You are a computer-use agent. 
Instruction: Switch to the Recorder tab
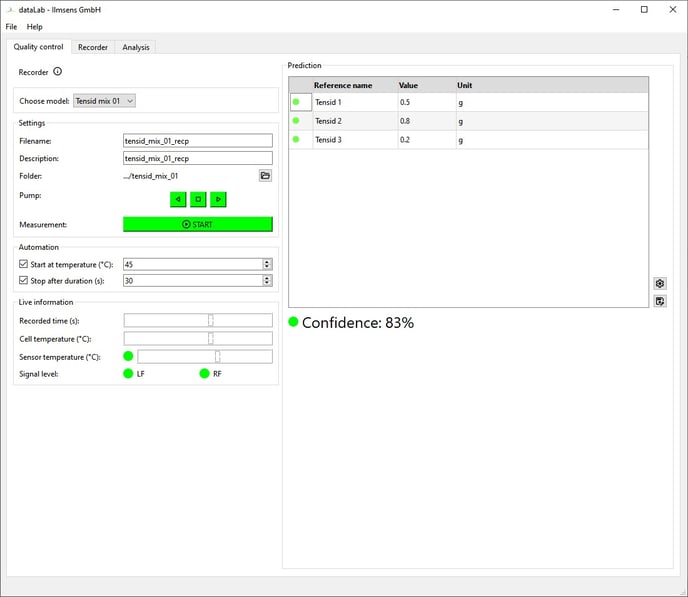click(93, 47)
